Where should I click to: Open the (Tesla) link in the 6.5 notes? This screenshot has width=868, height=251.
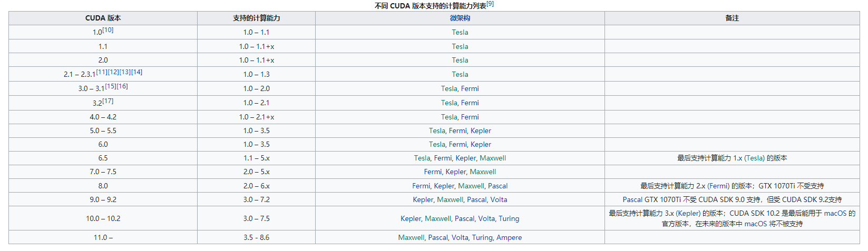[754, 158]
